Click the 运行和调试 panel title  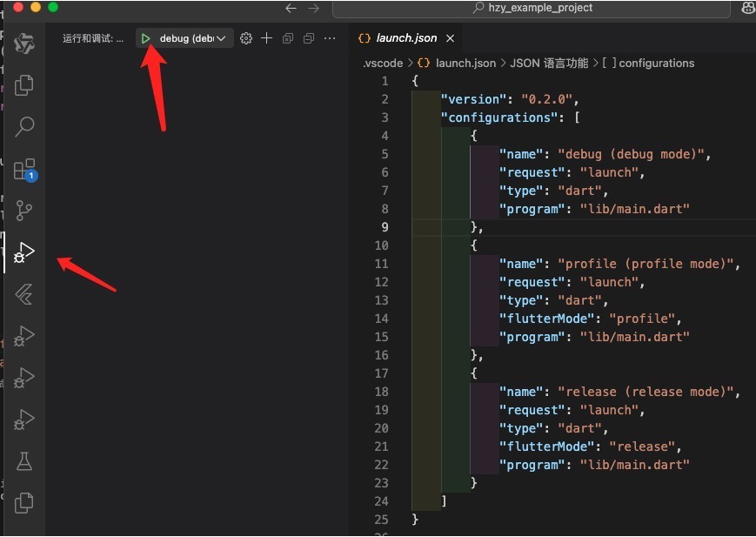[92, 38]
